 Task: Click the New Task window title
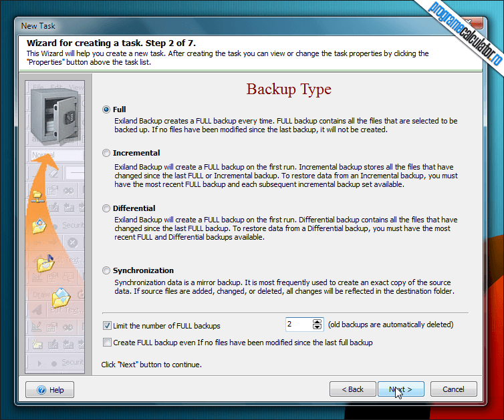point(38,26)
